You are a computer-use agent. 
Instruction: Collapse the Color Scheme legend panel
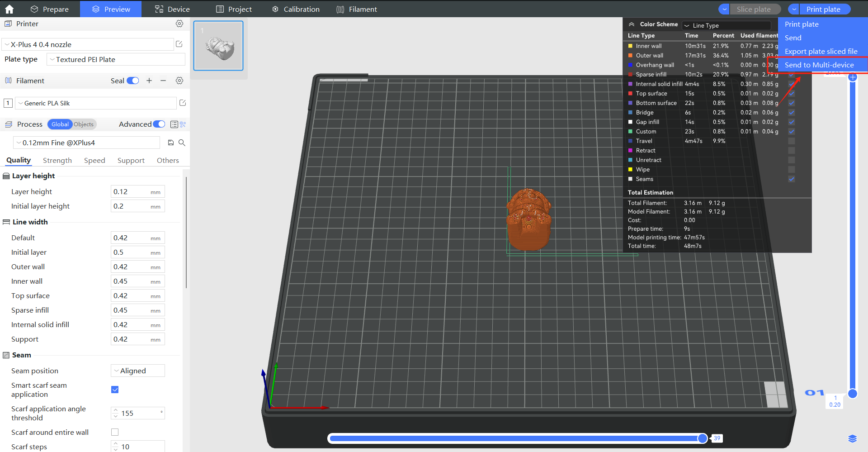click(x=632, y=24)
